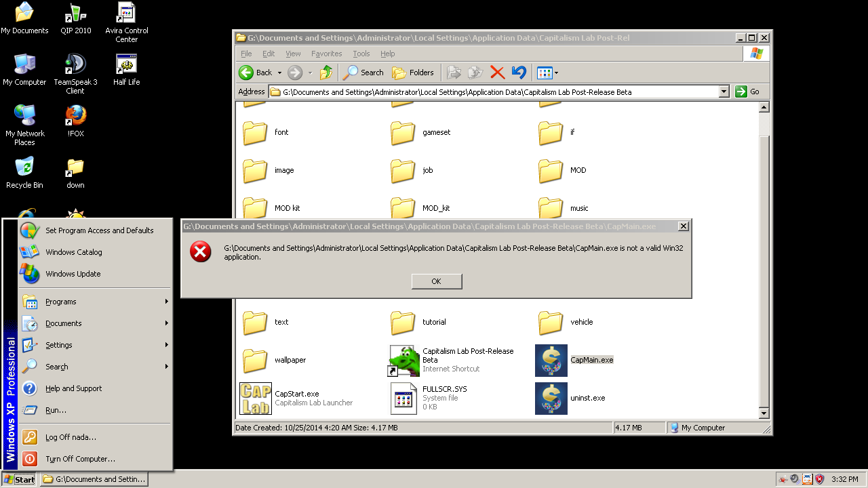The image size is (868, 488).
Task: Select the TeamSpeak 3 Client desktop icon
Action: pyautogui.click(x=75, y=74)
